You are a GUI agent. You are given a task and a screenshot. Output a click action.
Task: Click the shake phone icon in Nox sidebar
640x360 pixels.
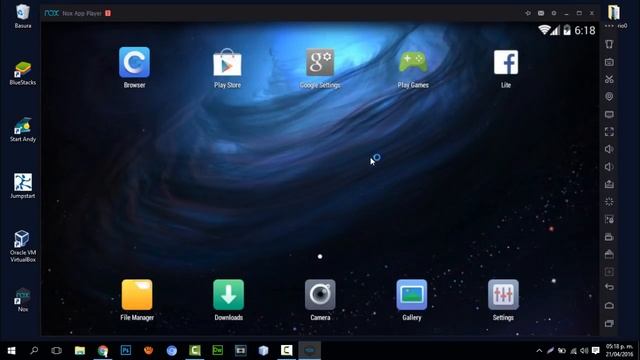(x=609, y=44)
